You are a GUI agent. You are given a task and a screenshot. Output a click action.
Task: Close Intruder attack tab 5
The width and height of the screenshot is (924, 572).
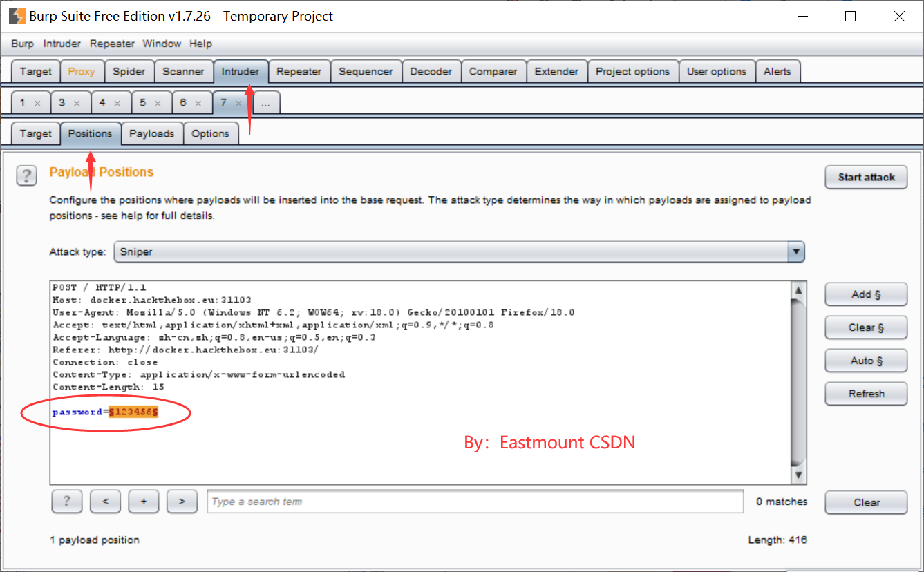click(x=158, y=104)
